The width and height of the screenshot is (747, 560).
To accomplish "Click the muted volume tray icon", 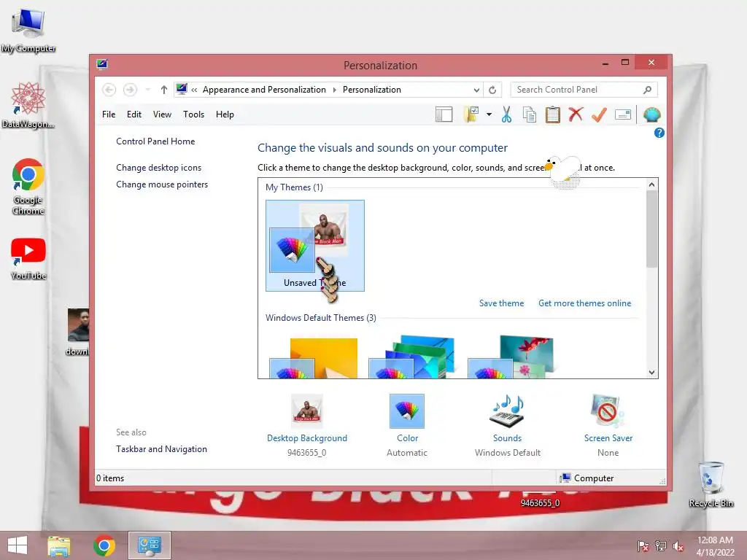I will coord(678,546).
